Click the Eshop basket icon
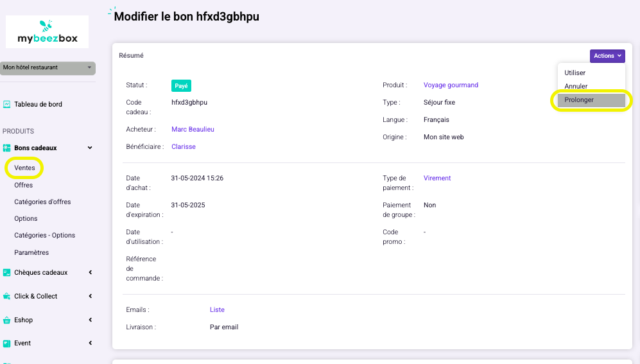 point(6,320)
